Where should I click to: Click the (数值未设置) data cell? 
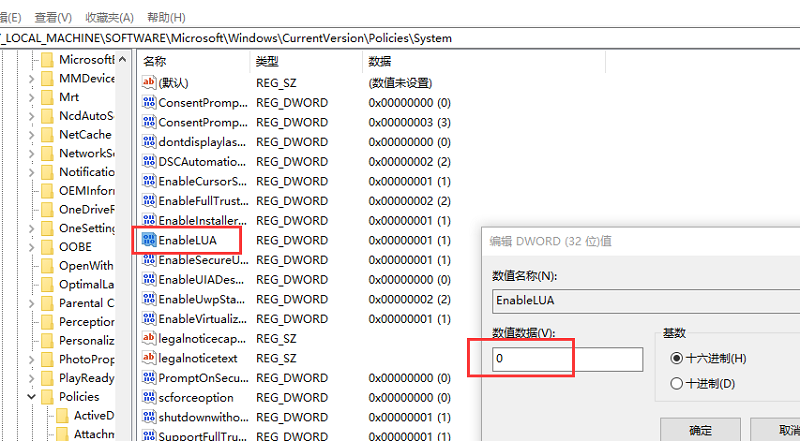coord(401,83)
